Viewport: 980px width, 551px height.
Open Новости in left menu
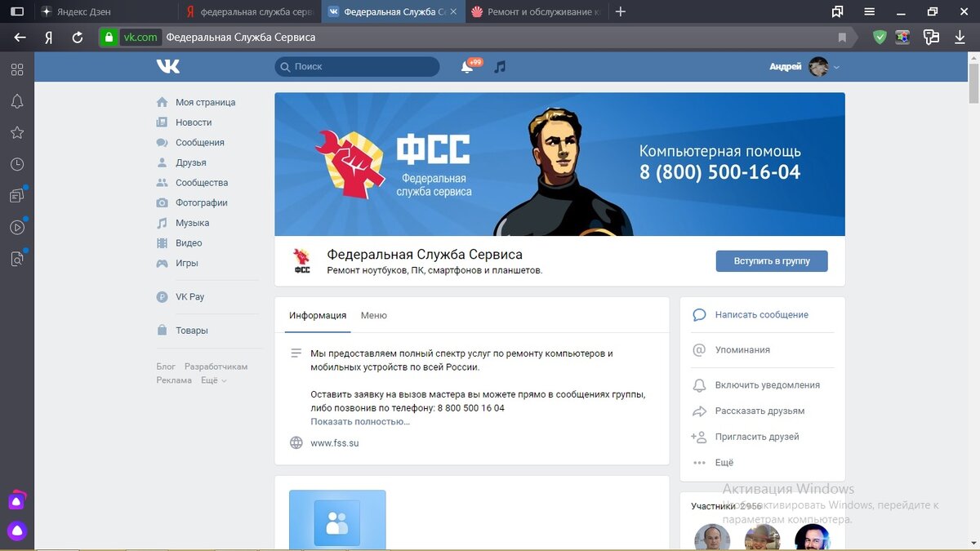(x=194, y=122)
